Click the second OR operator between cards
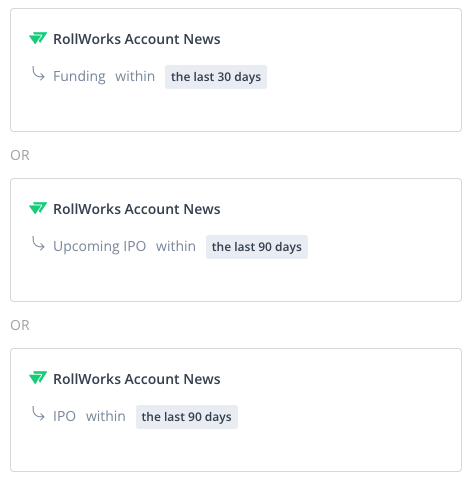This screenshot has height=482, width=472. (x=20, y=325)
